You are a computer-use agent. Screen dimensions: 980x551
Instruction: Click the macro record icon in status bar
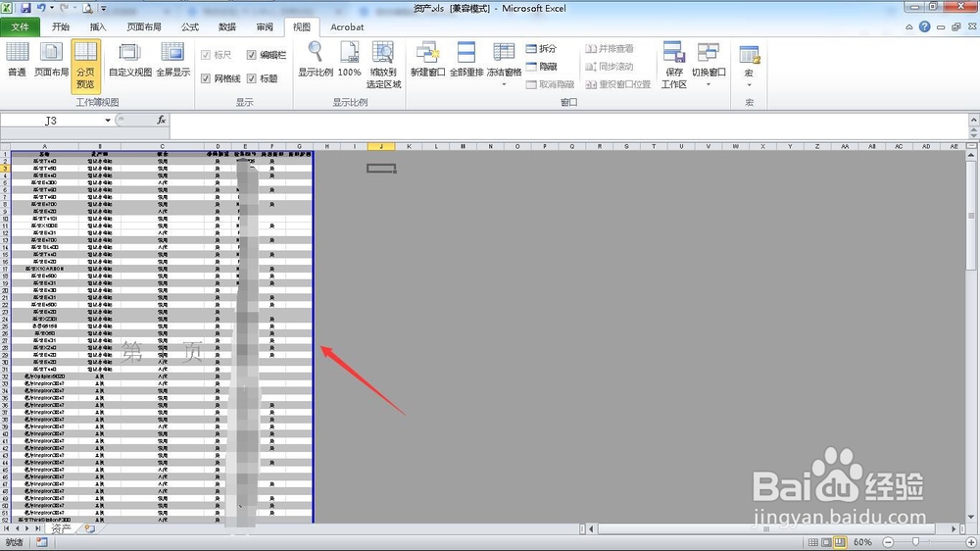click(41, 542)
